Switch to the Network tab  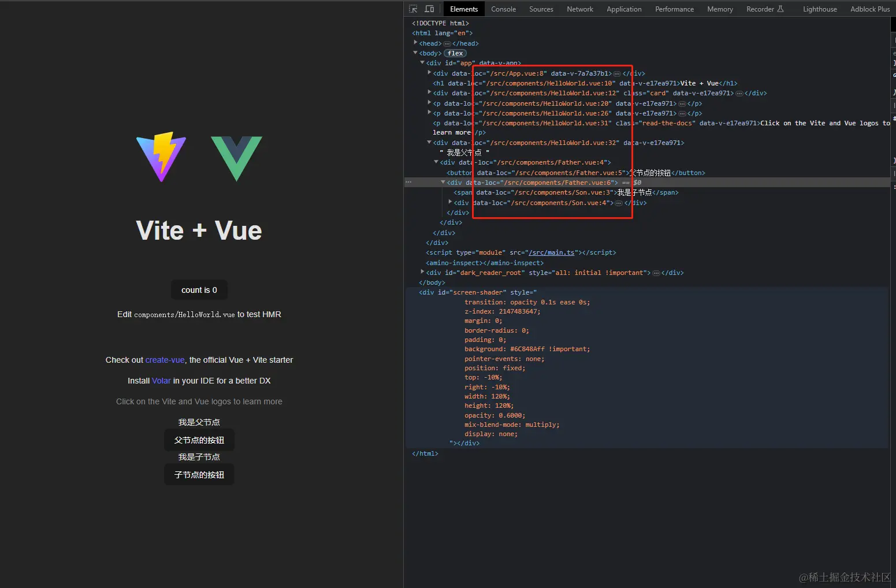click(580, 9)
